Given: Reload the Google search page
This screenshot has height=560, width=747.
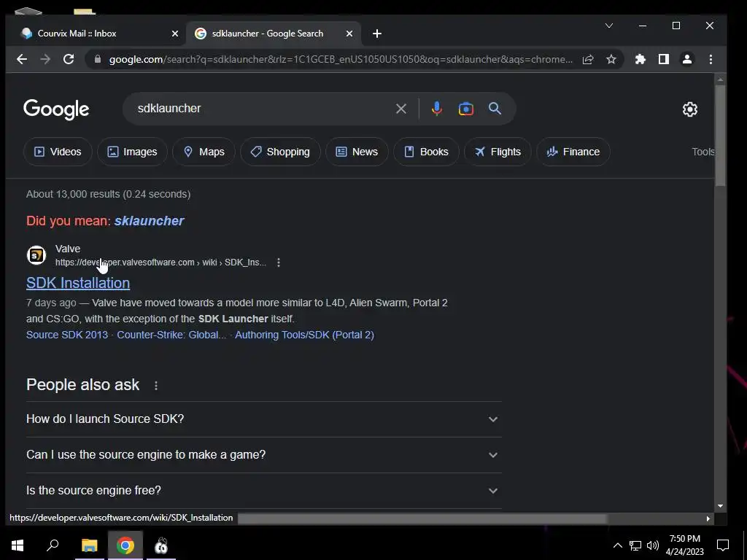Looking at the screenshot, I should 69,59.
